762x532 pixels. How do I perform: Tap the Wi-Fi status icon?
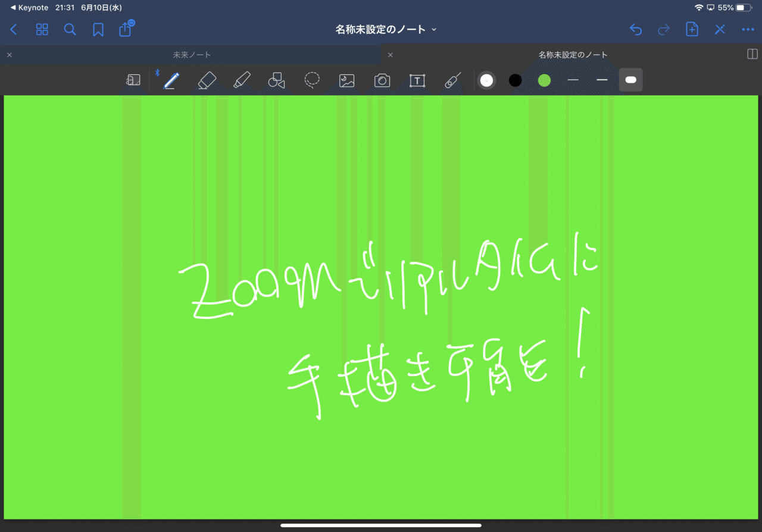[699, 8]
